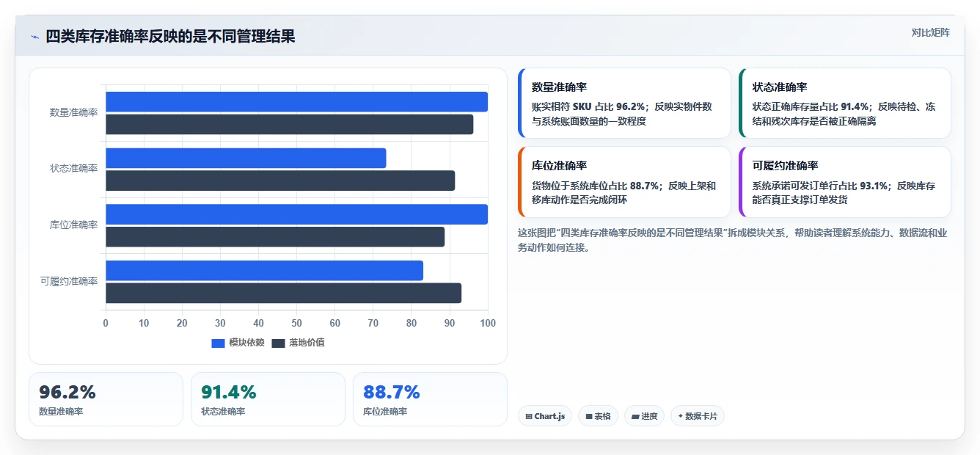Click the dark 库位准确率 bar in chart

click(x=275, y=236)
